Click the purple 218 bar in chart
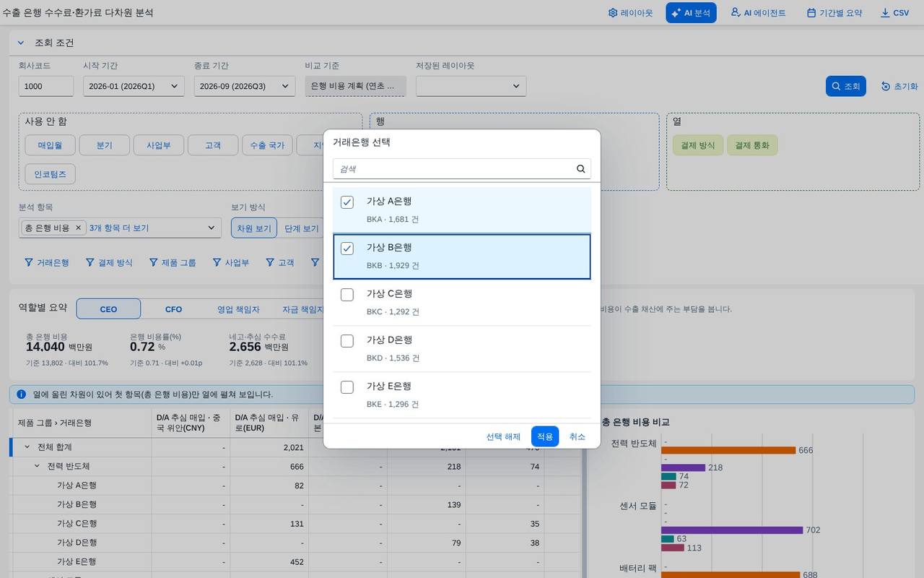Viewport: 924px width, 578px height. point(683,467)
